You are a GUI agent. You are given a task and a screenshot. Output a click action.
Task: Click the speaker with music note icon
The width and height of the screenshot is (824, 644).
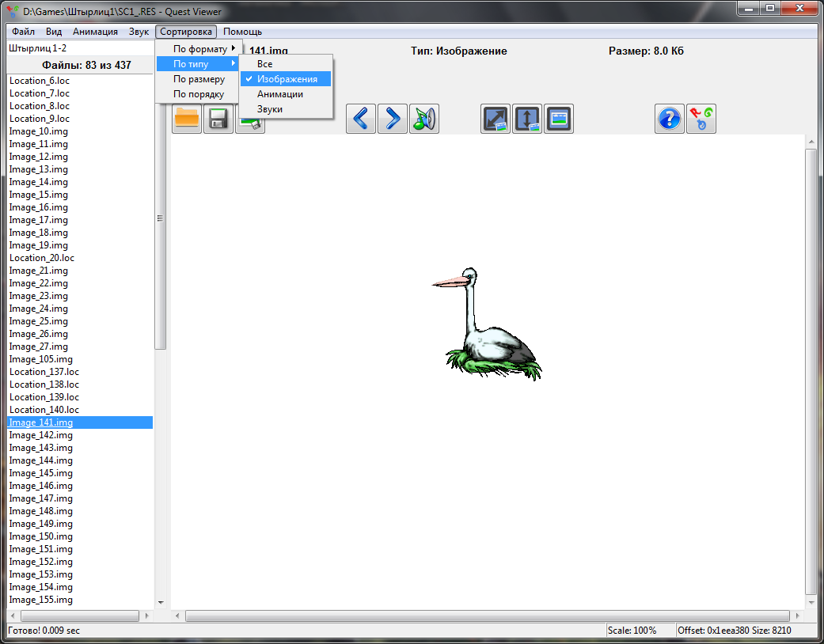424,119
